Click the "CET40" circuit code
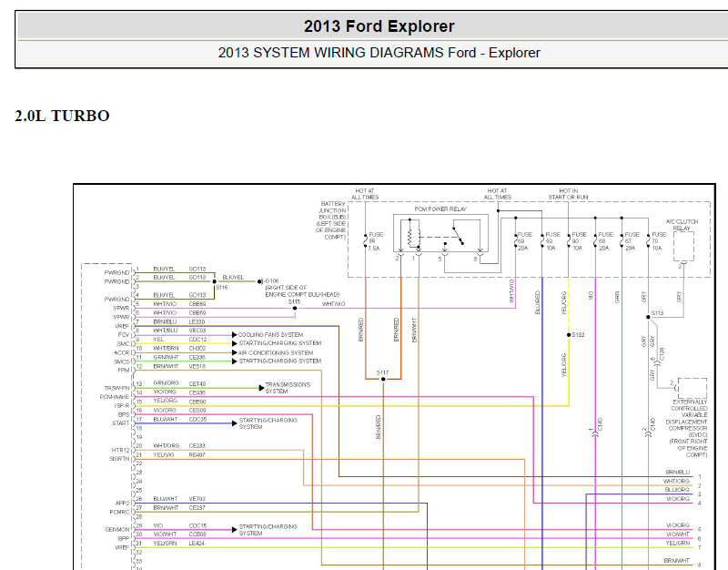728x570 pixels. [197, 383]
